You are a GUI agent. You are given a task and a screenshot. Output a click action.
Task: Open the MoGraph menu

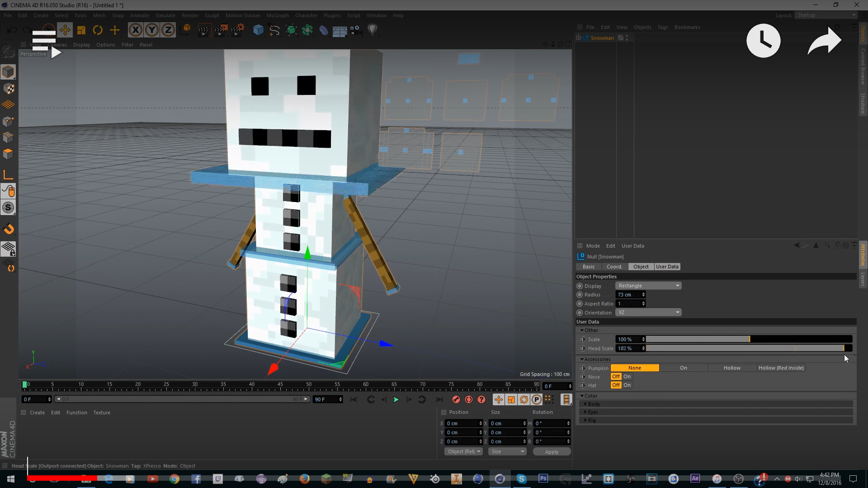[278, 15]
